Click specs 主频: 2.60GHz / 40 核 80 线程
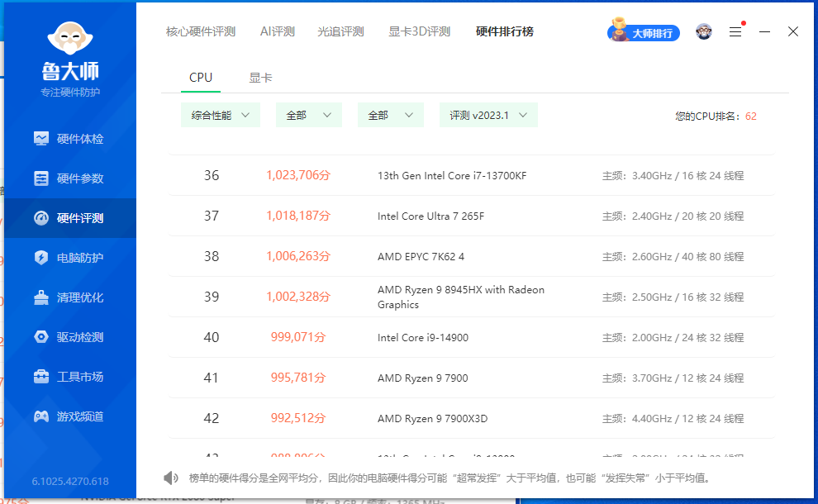 point(673,256)
